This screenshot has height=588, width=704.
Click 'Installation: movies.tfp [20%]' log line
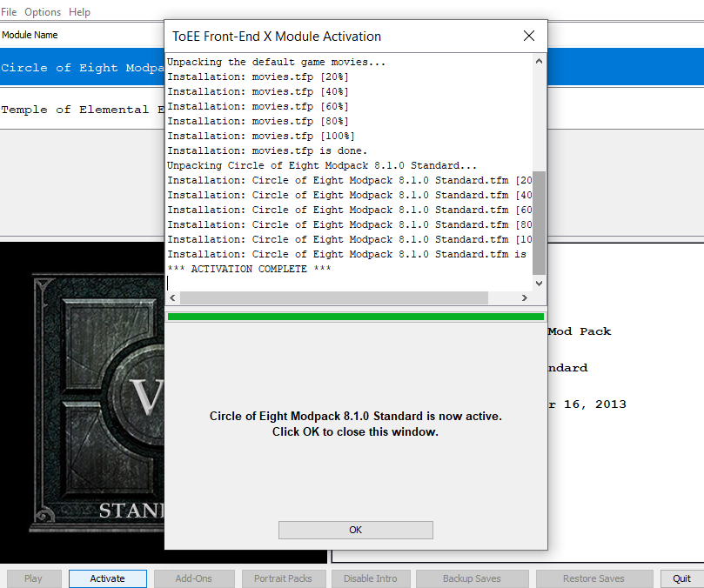(258, 77)
